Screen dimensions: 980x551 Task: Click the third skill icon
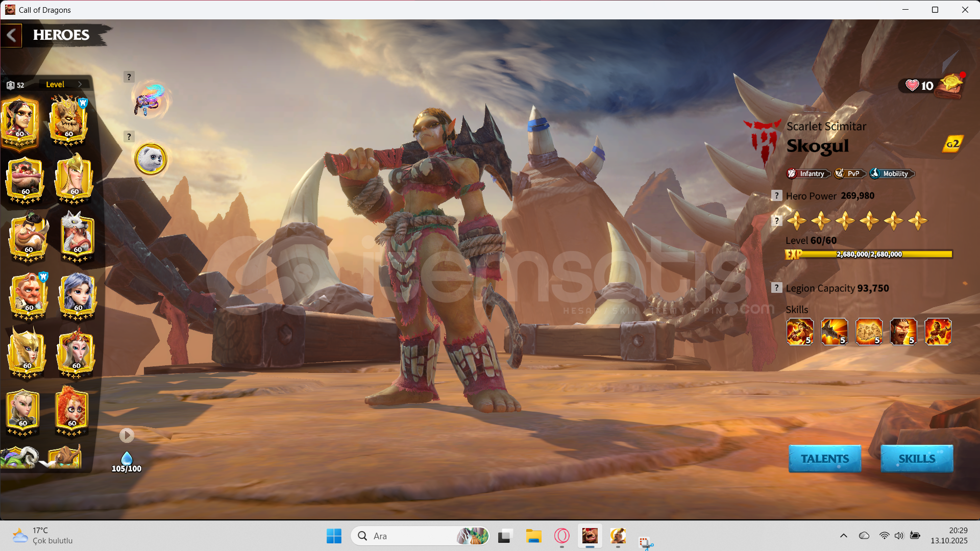coord(869,332)
